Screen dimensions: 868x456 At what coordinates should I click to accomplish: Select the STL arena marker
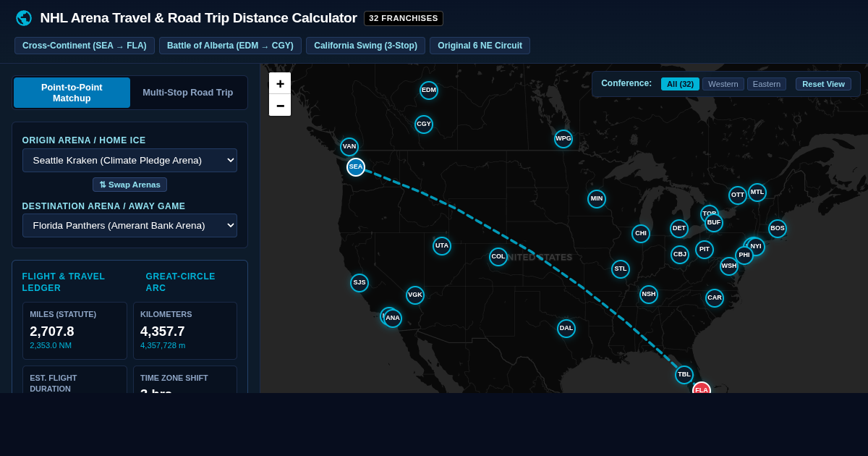pos(621,269)
